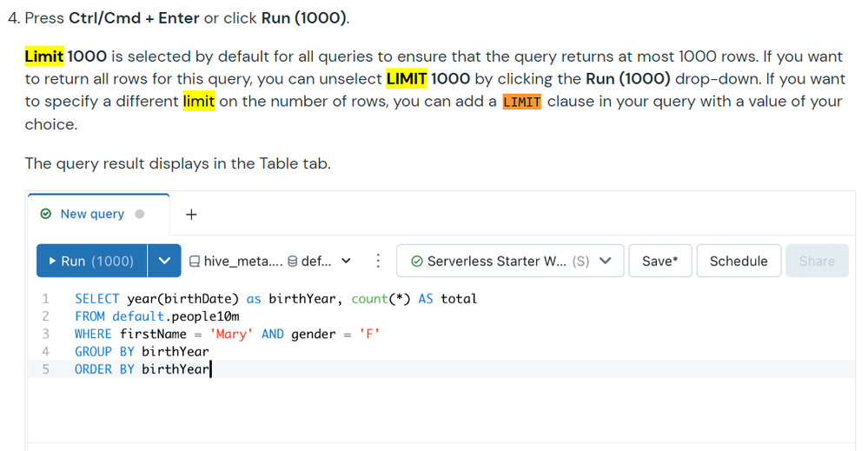The height and width of the screenshot is (451, 868).
Task: Open the Run drop-down arrow
Action: coord(164,261)
